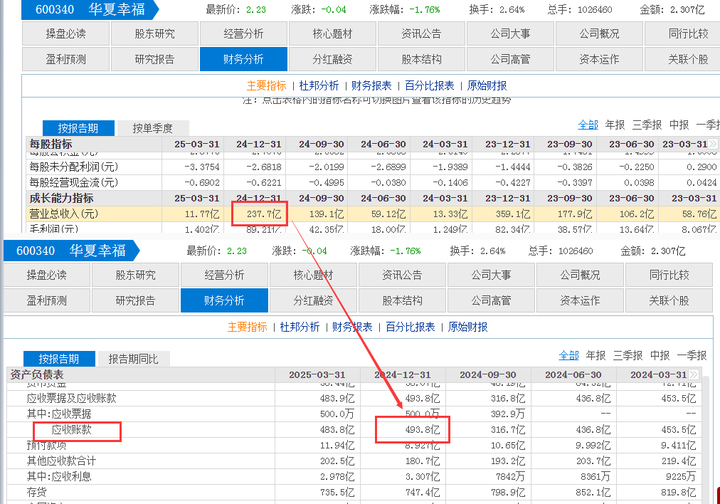Click 每股经营现金流(元) row label
The width and height of the screenshot is (720, 504).
pyautogui.click(x=74, y=182)
